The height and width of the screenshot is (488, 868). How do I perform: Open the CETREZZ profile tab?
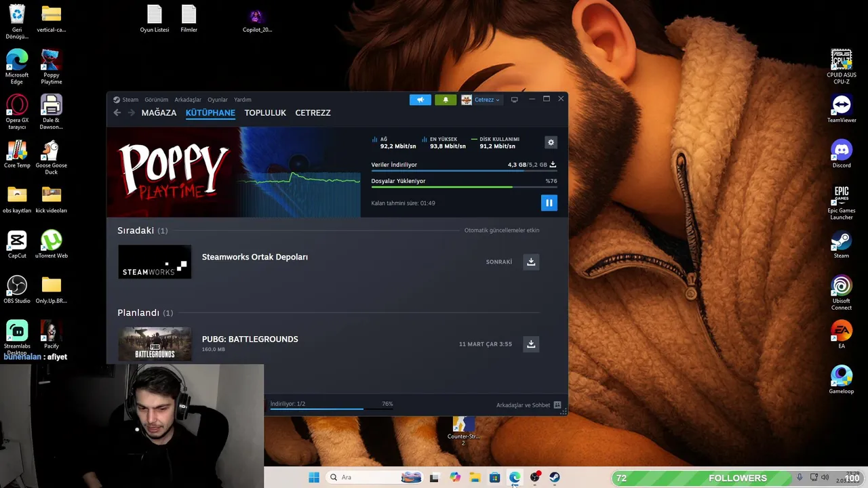tap(313, 113)
